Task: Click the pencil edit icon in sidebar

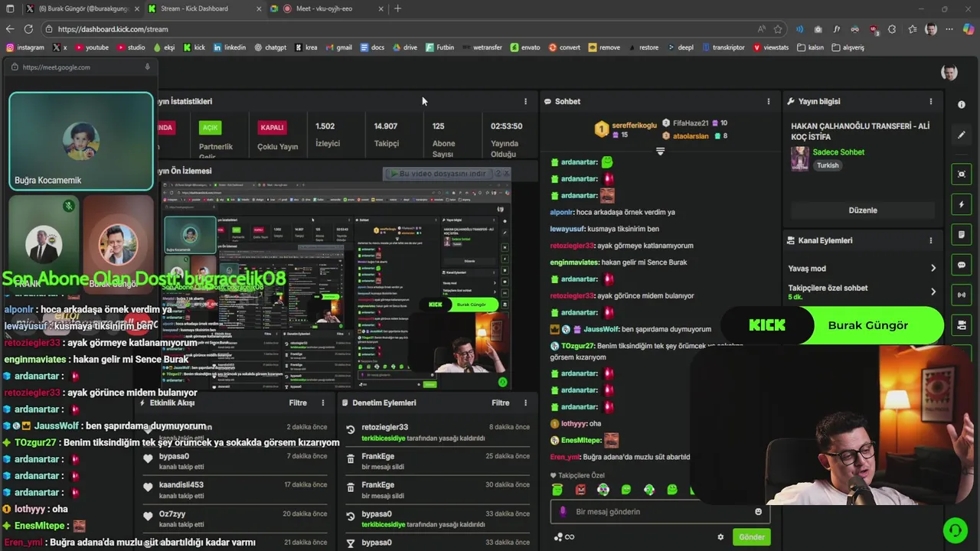Action: [962, 135]
